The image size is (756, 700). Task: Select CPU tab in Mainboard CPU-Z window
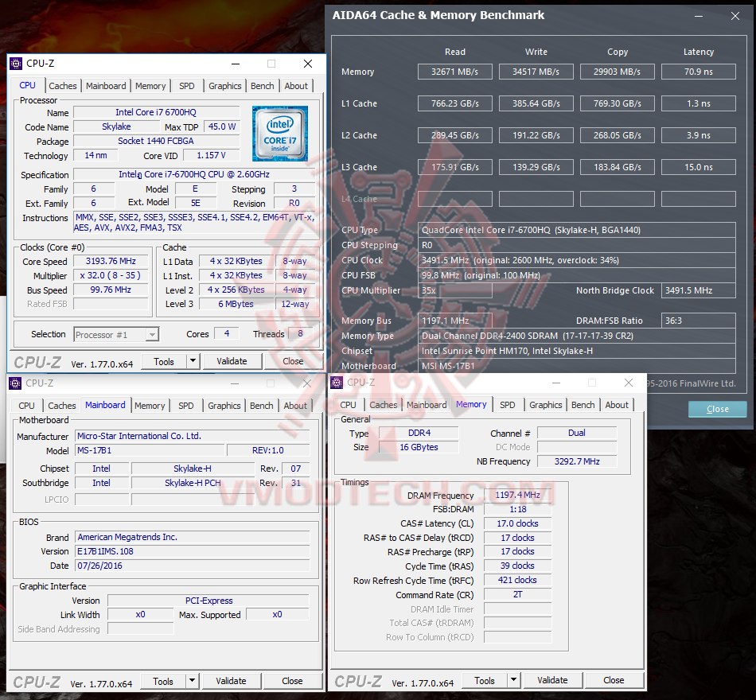26,406
